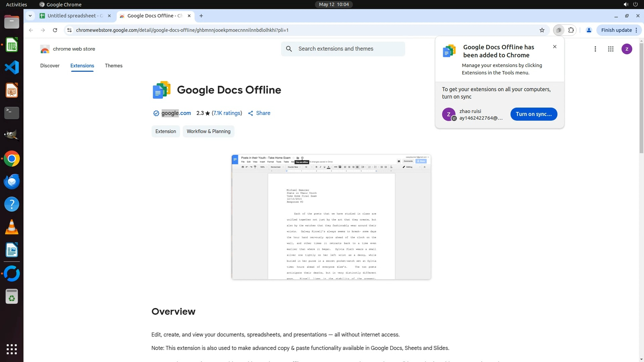Expand the tab search dropdown arrow

(x=30, y=16)
